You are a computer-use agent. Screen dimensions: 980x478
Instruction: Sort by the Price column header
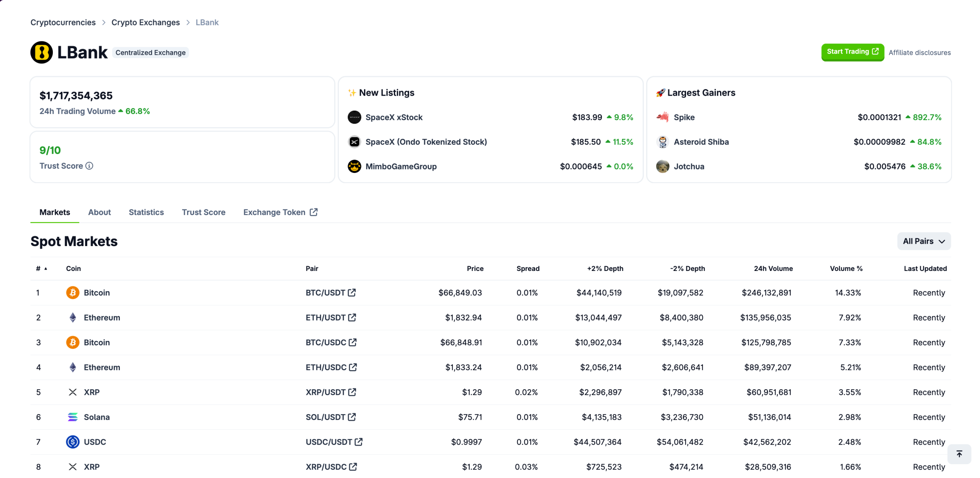[475, 269]
